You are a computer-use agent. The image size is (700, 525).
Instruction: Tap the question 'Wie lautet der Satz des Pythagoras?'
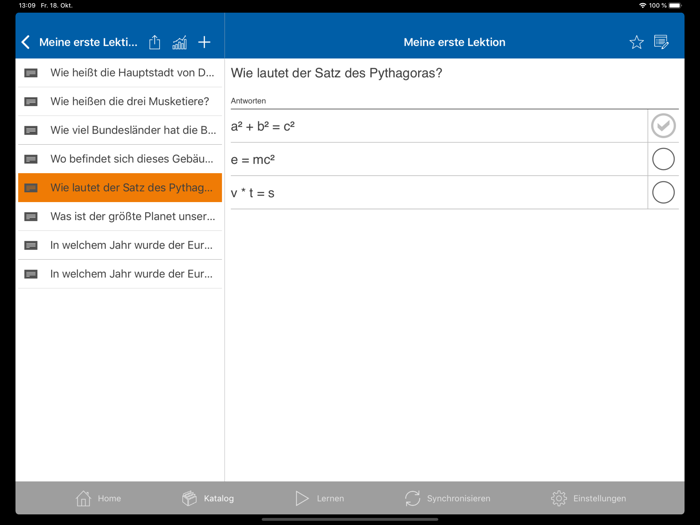coord(336,73)
